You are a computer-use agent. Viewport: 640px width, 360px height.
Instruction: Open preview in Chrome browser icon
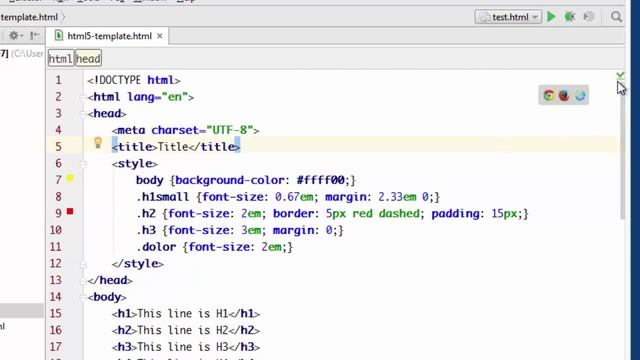click(x=549, y=96)
